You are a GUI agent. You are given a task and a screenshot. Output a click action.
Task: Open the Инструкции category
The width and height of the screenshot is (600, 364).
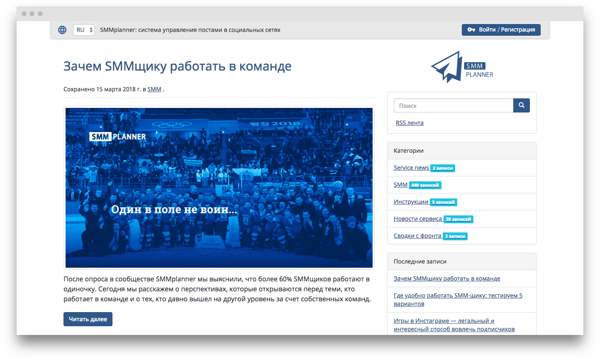coord(411,202)
